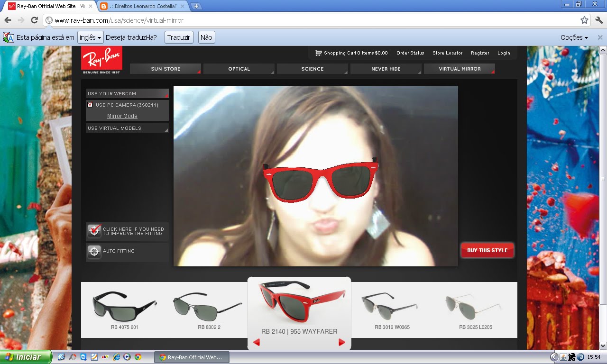
Task: Bookmark this page with the star icon
Action: pos(584,20)
